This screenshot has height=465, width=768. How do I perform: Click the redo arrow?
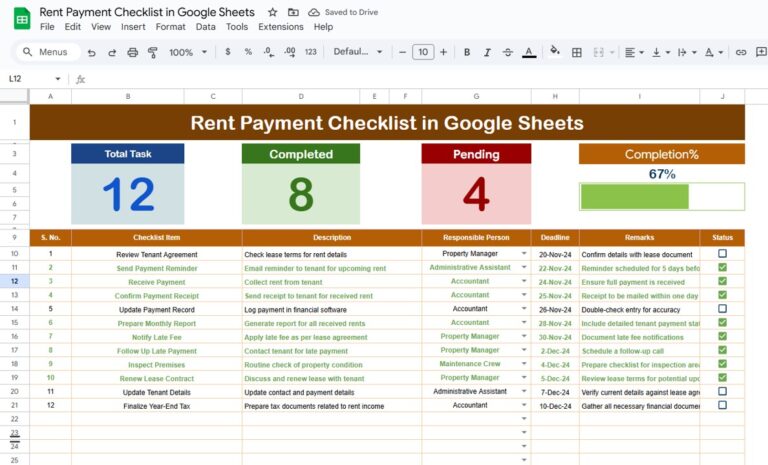point(112,52)
